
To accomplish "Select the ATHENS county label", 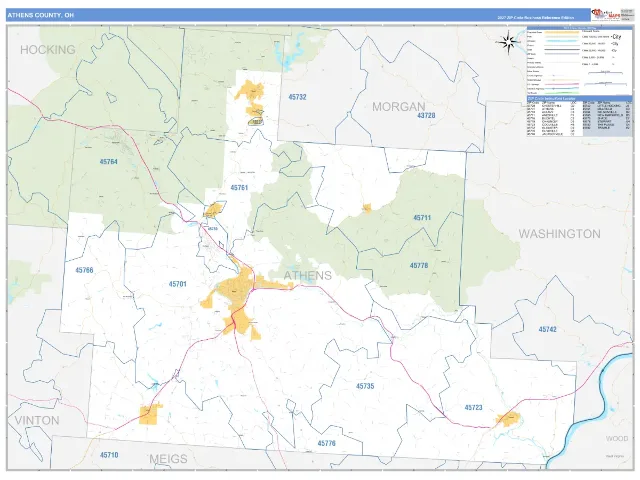I will point(307,276).
